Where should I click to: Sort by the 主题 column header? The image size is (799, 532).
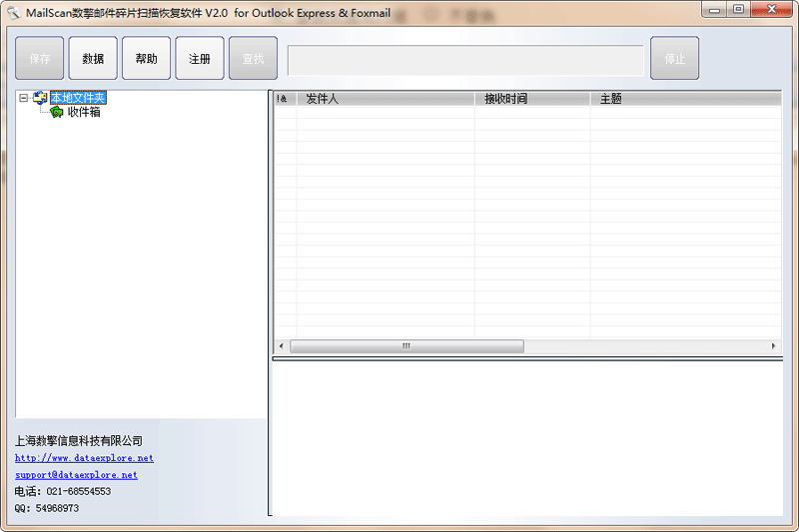pyautogui.click(x=686, y=99)
